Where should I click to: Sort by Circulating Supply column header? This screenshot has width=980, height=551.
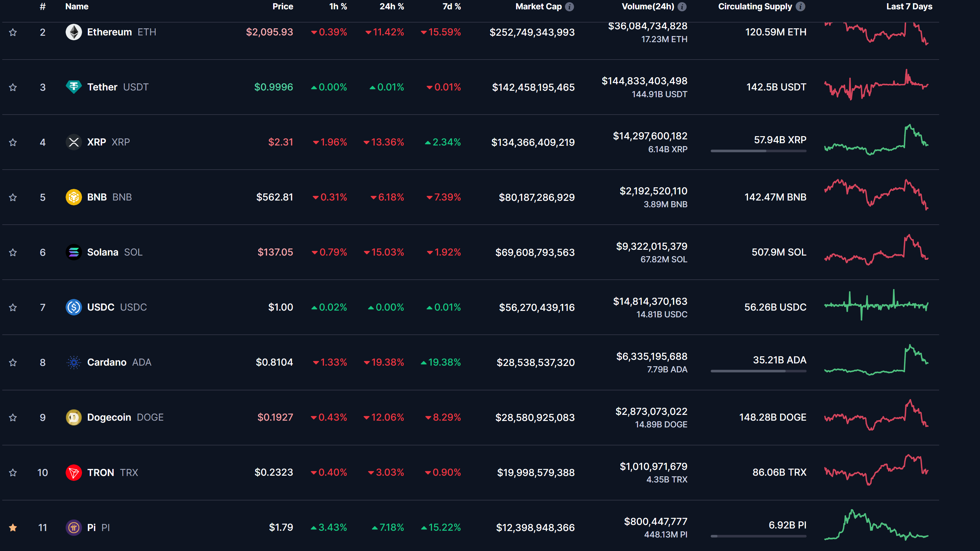(x=755, y=6)
